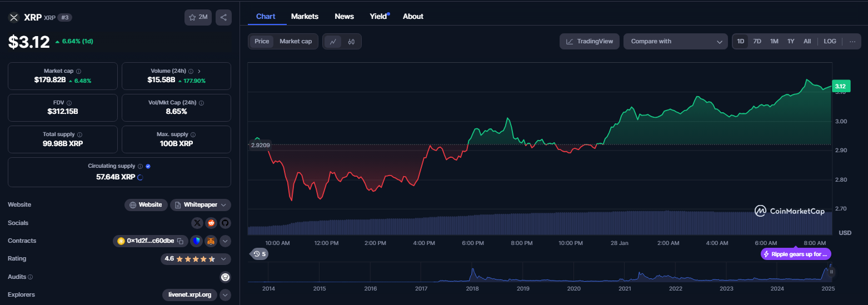Open livenet.xrpl.org explorer link
868x305 pixels.
coord(189,294)
